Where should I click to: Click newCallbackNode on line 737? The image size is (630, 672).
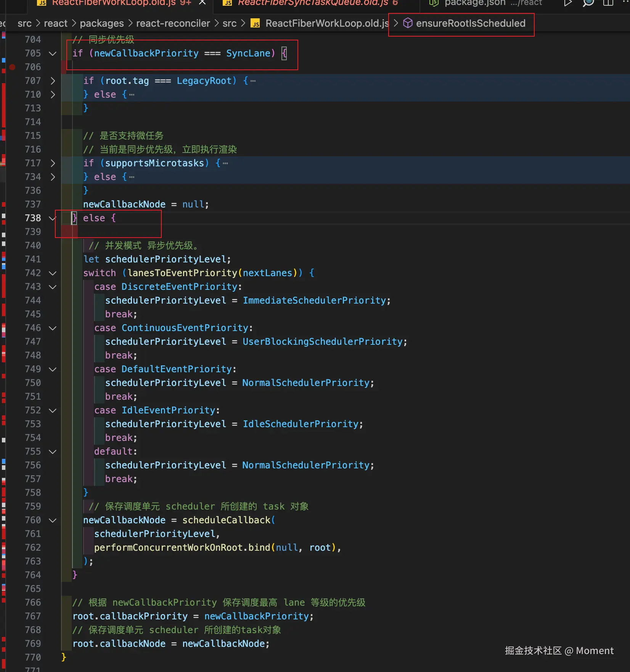[124, 204]
